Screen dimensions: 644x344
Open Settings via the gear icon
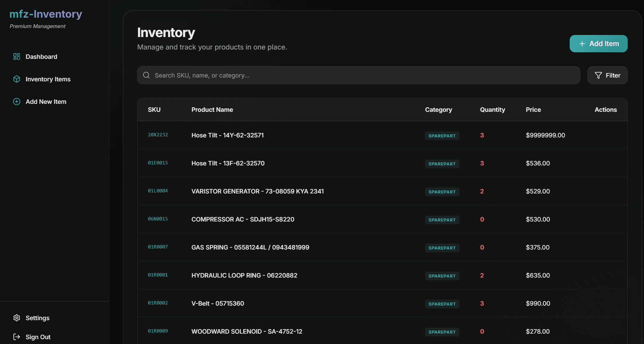16,318
